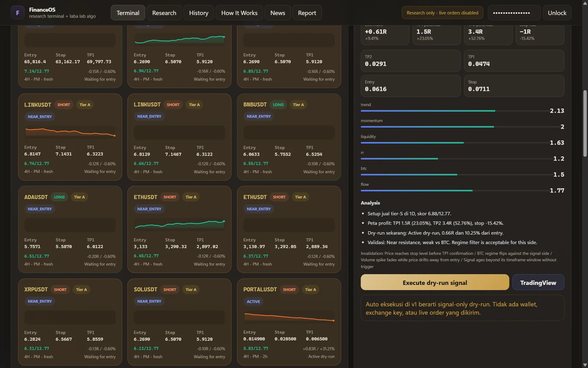Click the PORTALUSDT orange sparkline chart
Screen dimensions: 588x368
click(289, 317)
